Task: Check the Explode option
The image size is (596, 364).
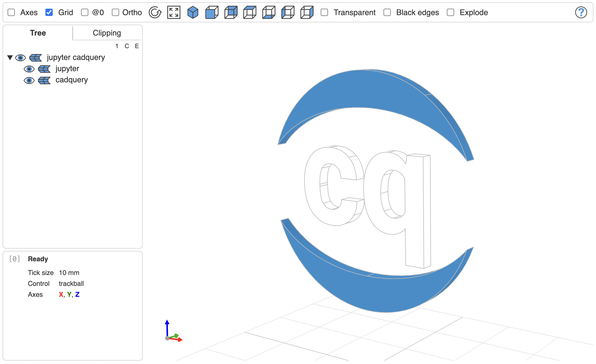Action: (451, 13)
